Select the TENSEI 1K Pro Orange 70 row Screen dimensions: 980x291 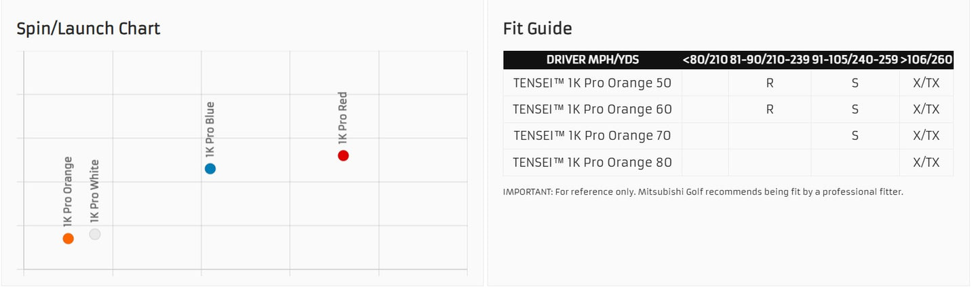pos(592,136)
